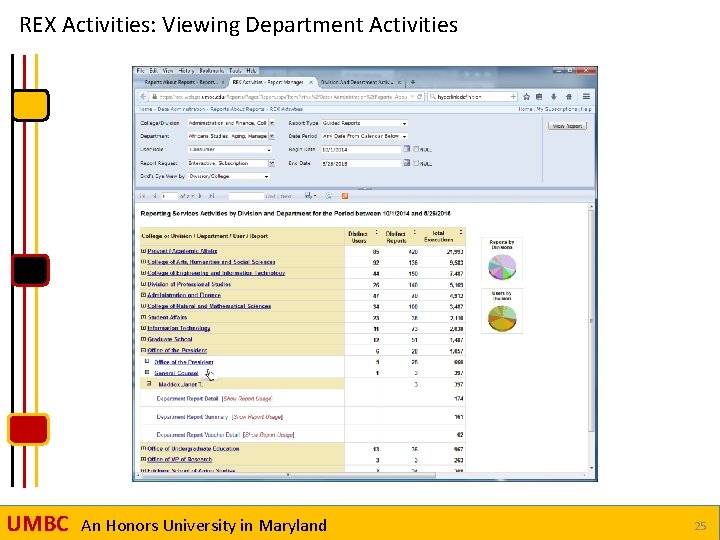Go to next page of report

(200, 196)
